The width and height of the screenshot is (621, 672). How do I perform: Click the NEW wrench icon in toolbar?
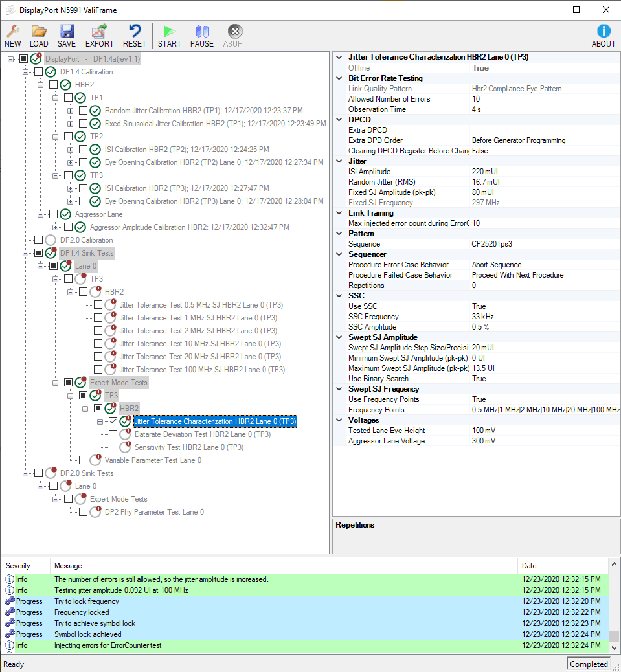point(12,31)
